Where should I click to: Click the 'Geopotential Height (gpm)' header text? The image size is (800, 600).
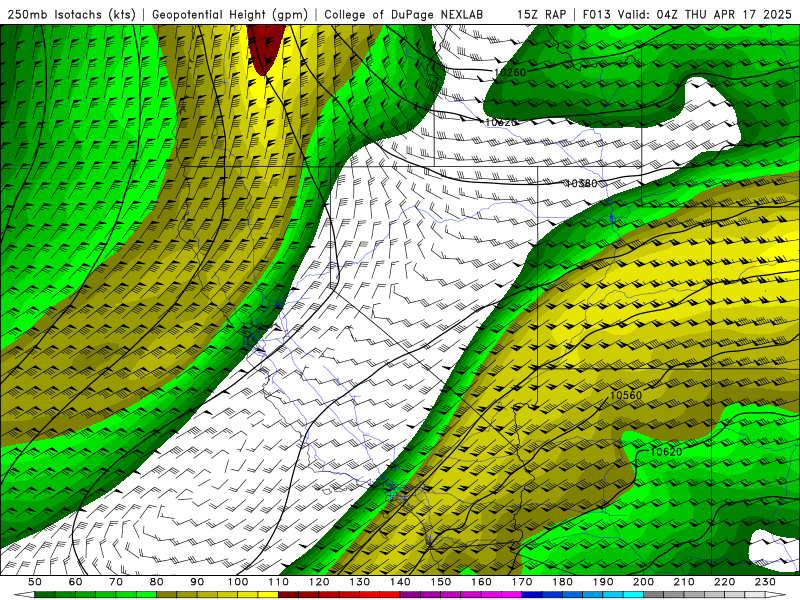click(x=230, y=15)
